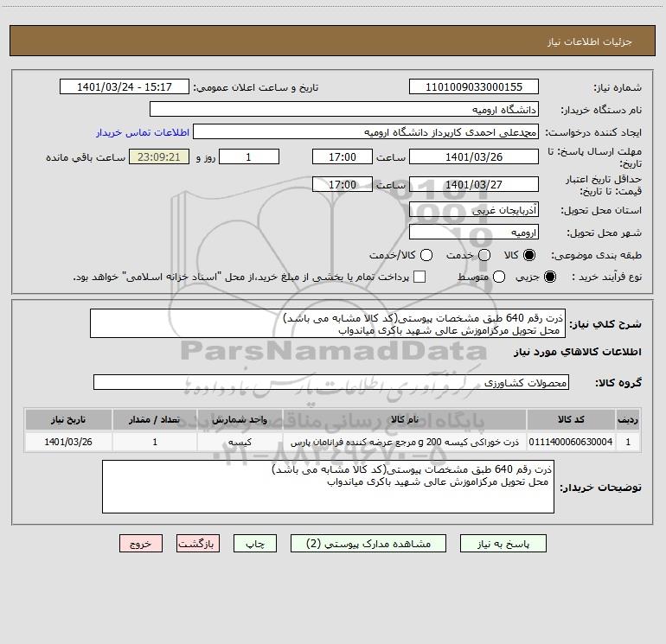Choose the جزیی purchase type radio

tap(550, 277)
